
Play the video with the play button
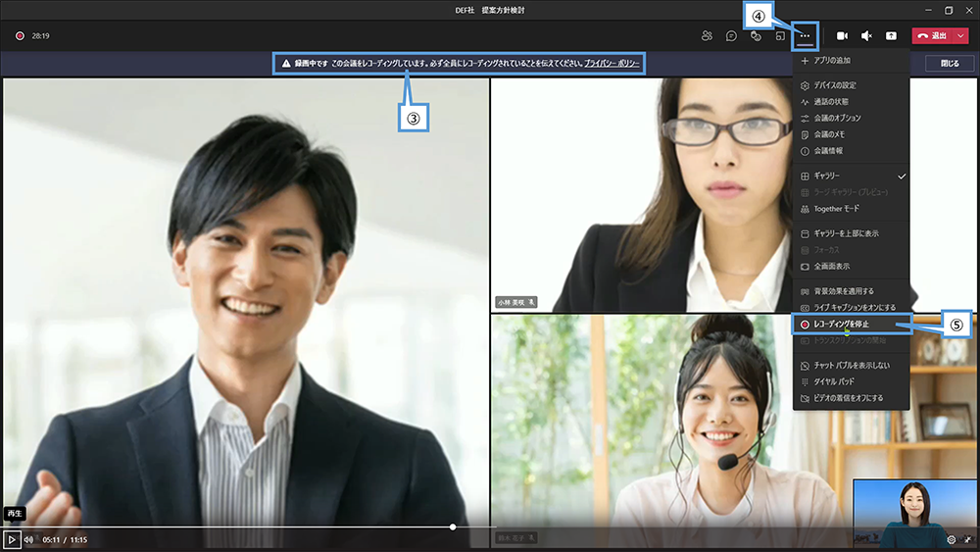[x=12, y=539]
